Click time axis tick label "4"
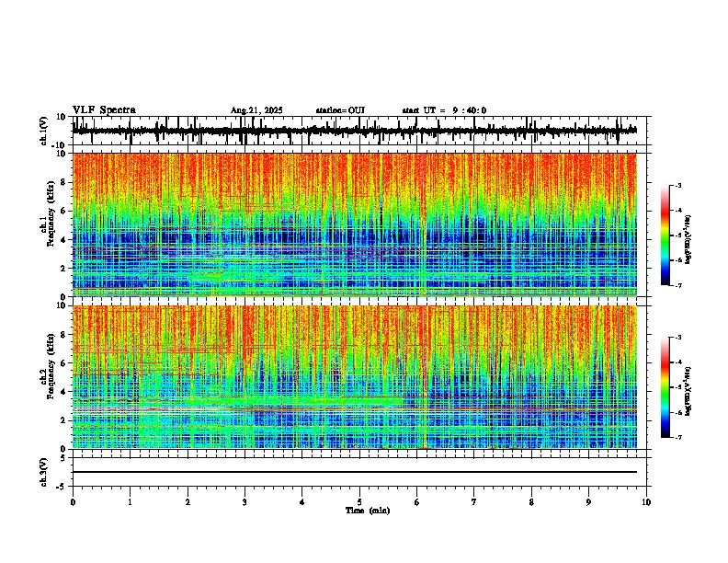The image size is (728, 563). pyautogui.click(x=301, y=502)
